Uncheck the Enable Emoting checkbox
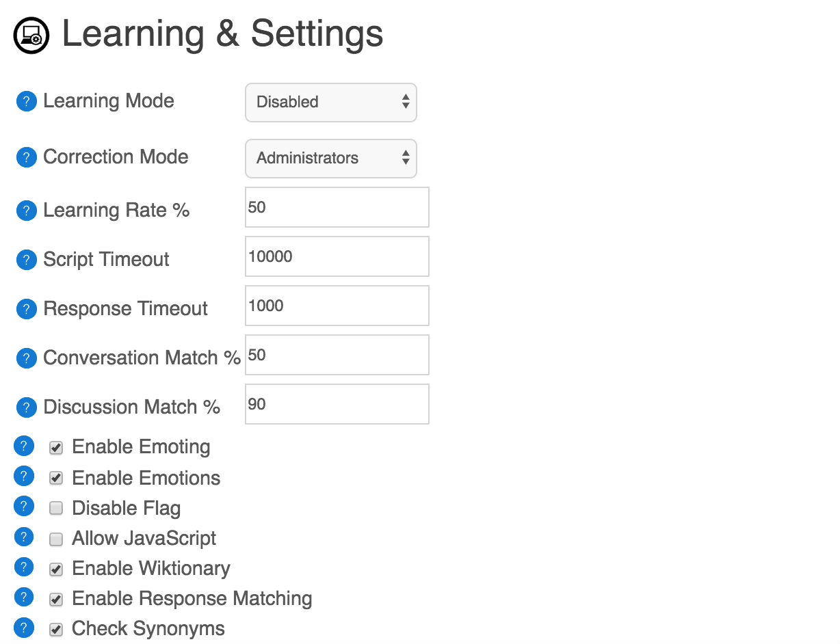The image size is (840, 644). pyautogui.click(x=56, y=448)
